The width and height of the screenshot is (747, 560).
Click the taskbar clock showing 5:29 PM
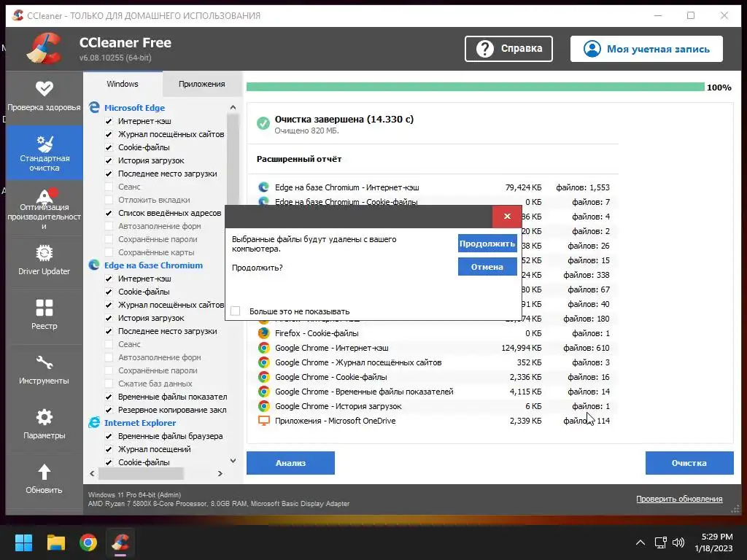(713, 542)
